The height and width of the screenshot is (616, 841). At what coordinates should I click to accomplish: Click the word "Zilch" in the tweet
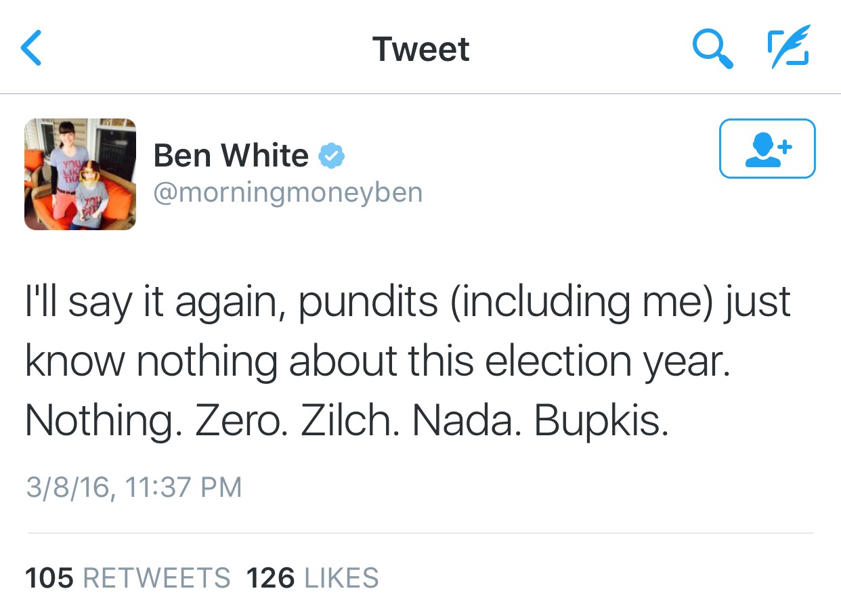pyautogui.click(x=347, y=421)
